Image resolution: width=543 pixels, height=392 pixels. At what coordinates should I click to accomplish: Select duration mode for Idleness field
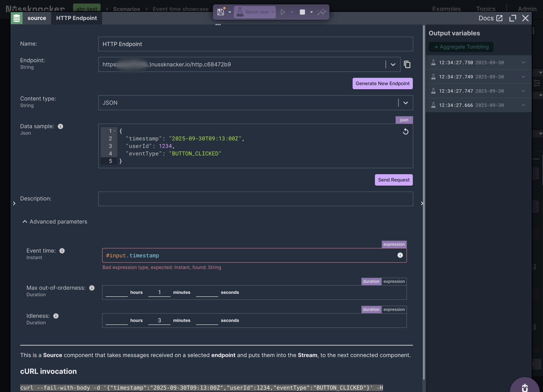point(371,309)
